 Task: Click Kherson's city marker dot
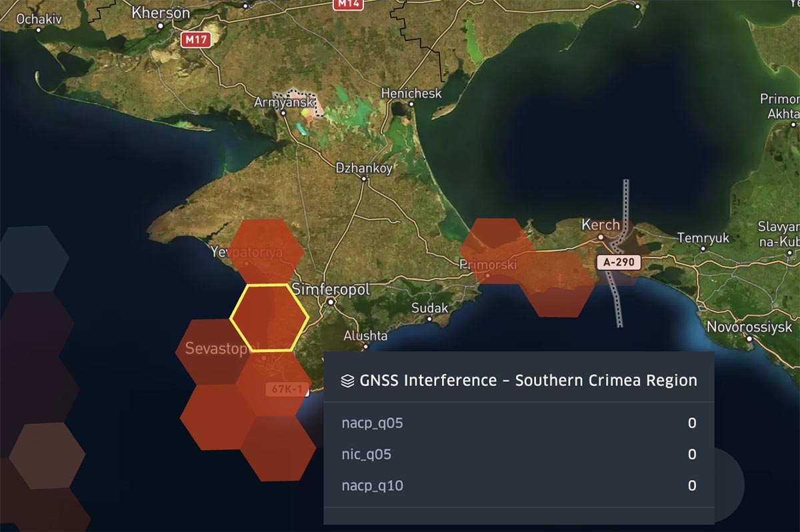coord(161,25)
